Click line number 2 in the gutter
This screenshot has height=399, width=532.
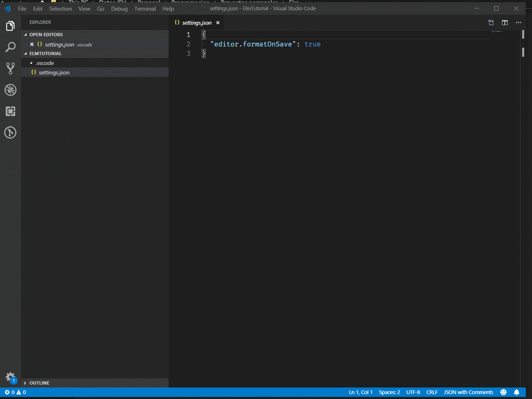pos(188,44)
